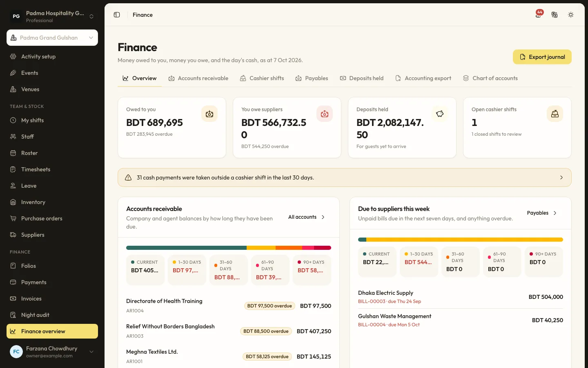The width and height of the screenshot is (588, 368).
Task: Open Venues in sidebar
Action: 52,89
